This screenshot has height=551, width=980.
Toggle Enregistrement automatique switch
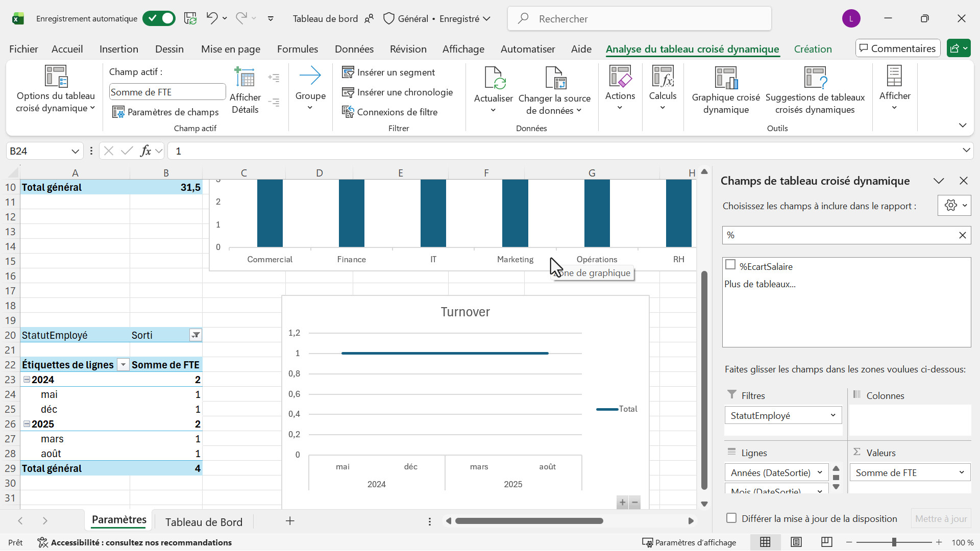tap(159, 19)
